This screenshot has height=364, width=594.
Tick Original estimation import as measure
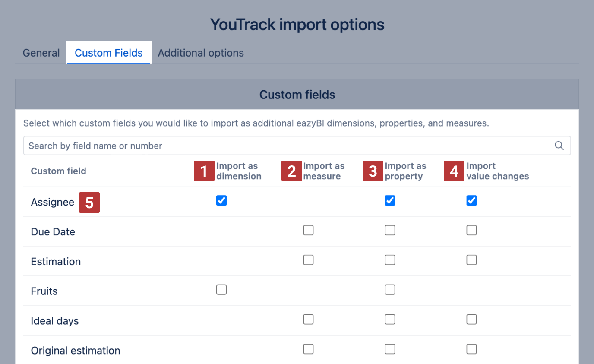308,349
